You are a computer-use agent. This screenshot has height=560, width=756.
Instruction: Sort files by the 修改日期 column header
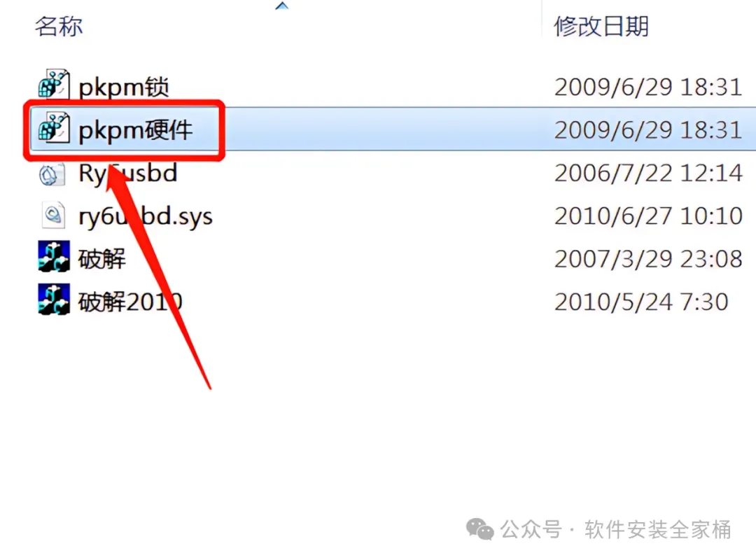(x=601, y=26)
